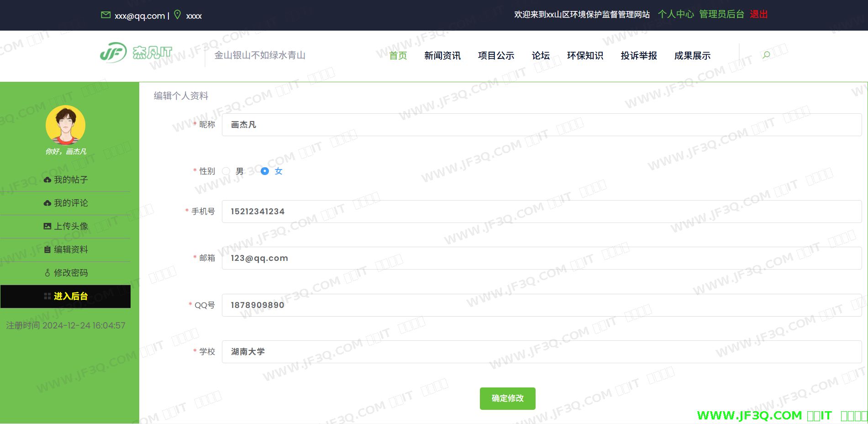Open the 管理员后台 link in top bar
This screenshot has height=424, width=868.
coord(721,15)
